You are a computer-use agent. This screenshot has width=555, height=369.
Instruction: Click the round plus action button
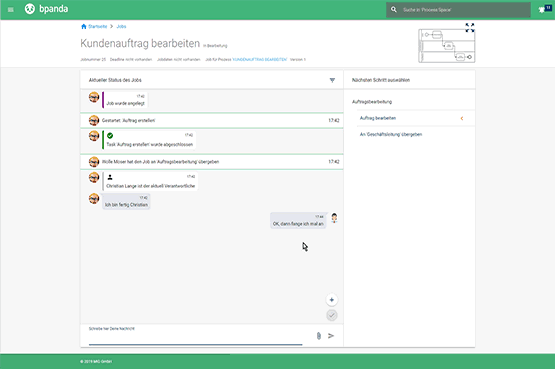(332, 300)
